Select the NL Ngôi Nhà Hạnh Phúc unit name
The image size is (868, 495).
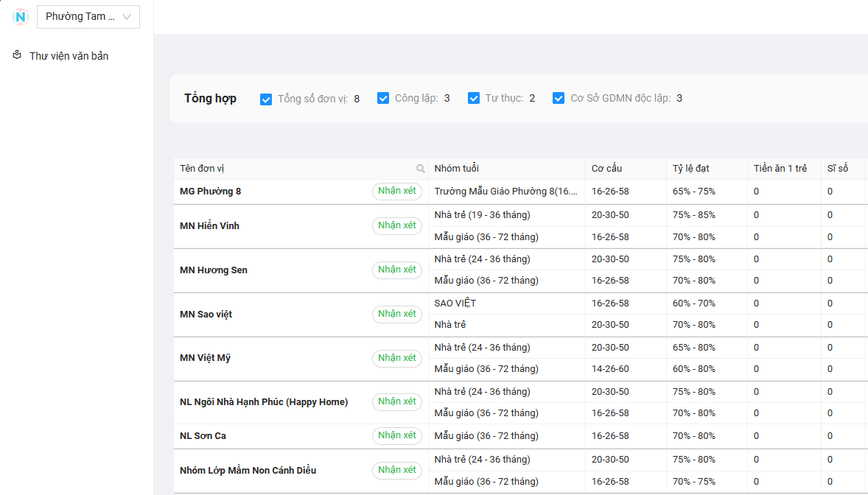pyautogui.click(x=263, y=402)
